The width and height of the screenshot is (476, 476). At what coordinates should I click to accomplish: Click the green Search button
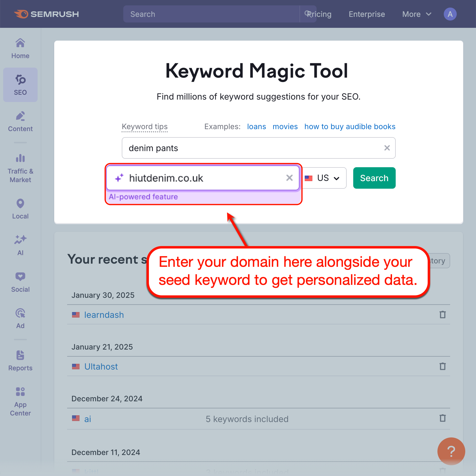click(x=374, y=178)
